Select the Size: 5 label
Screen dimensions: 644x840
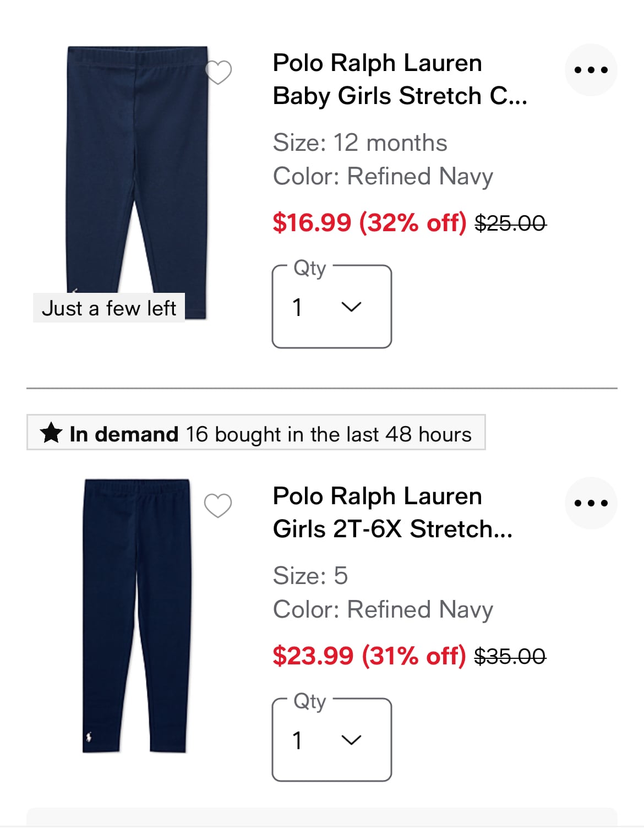tap(310, 576)
